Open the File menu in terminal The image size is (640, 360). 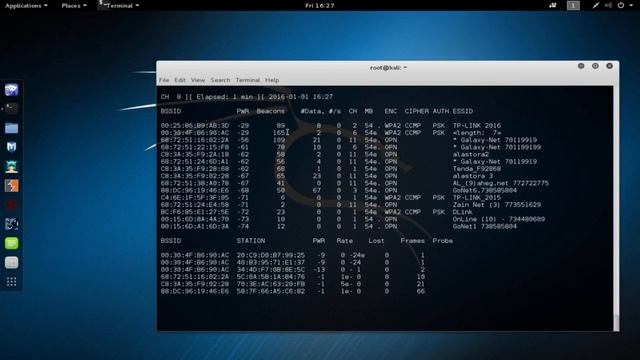(x=164, y=80)
